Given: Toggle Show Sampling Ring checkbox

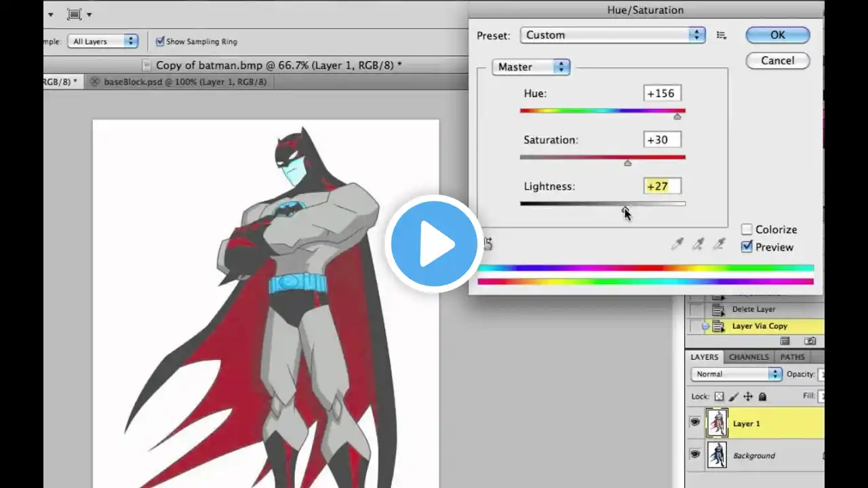Looking at the screenshot, I should (160, 41).
